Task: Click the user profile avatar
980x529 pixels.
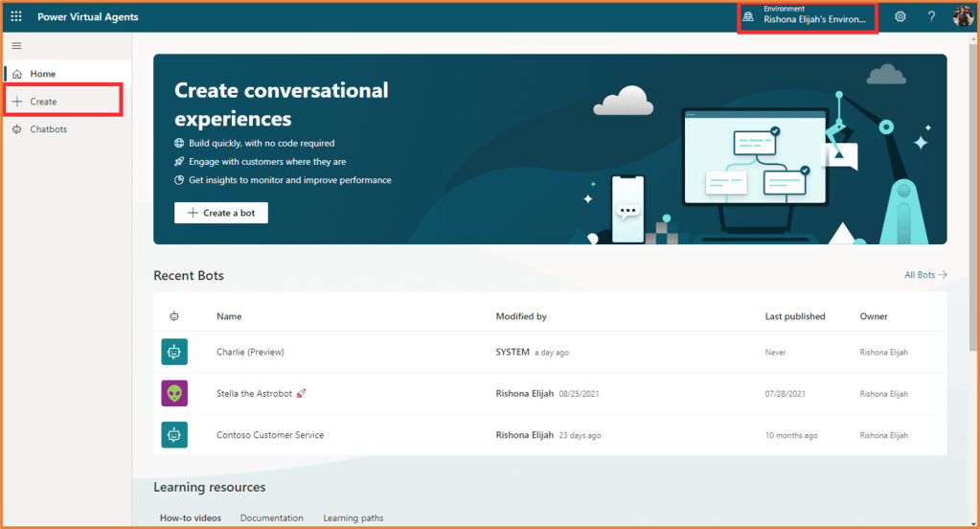Action: click(963, 17)
